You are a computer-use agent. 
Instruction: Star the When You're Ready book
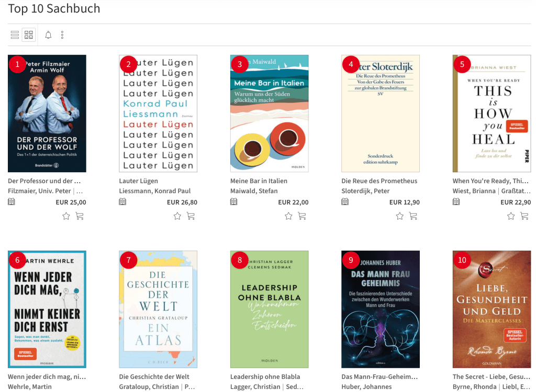point(511,216)
